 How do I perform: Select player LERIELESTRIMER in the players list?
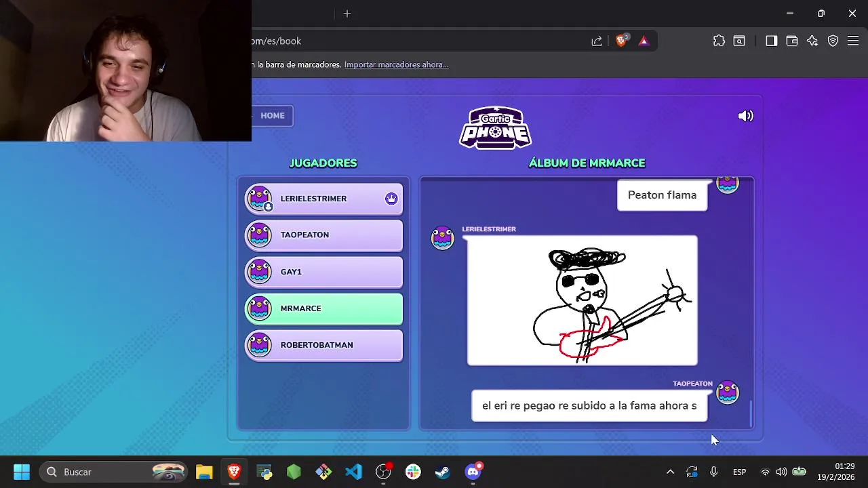click(x=323, y=199)
